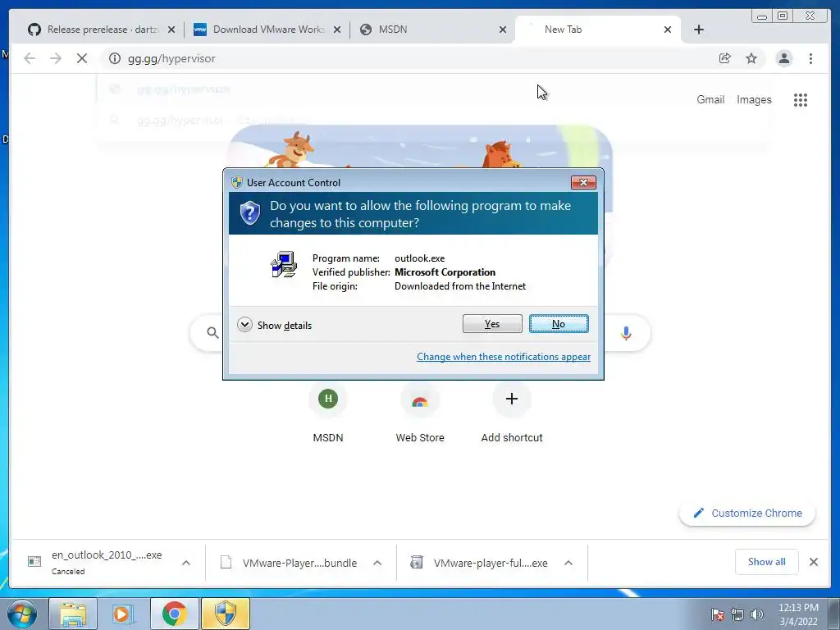Close the downloads bar
Viewport: 840px width, 630px height.
point(813,562)
